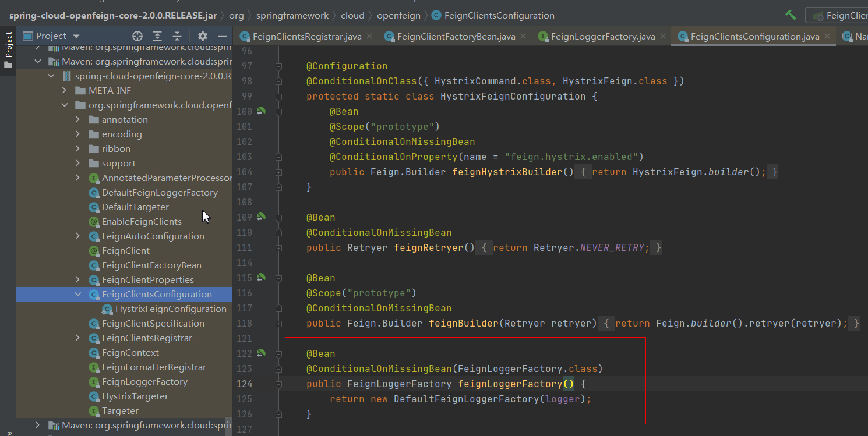Click the cloud breadcrumb

click(x=353, y=16)
